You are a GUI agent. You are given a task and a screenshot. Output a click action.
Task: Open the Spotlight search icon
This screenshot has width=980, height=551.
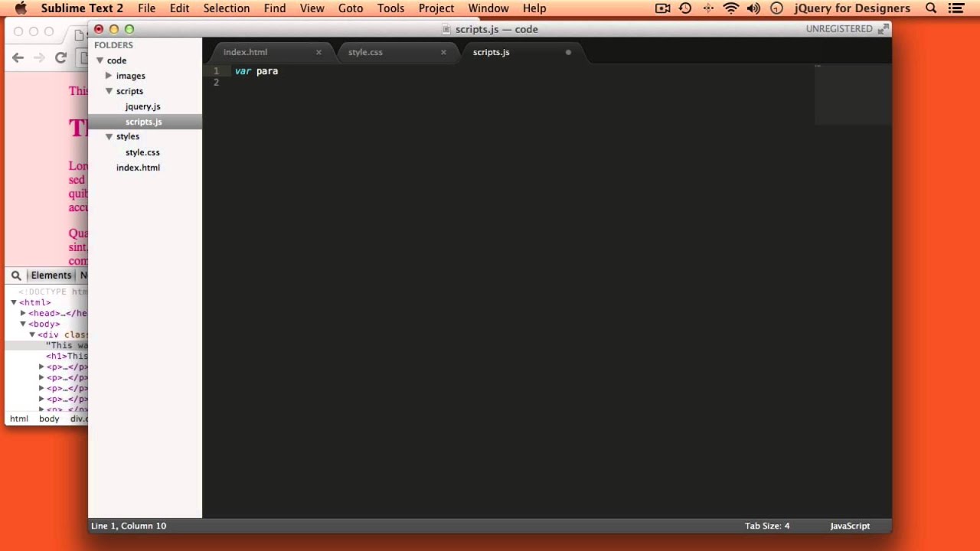[x=931, y=8]
